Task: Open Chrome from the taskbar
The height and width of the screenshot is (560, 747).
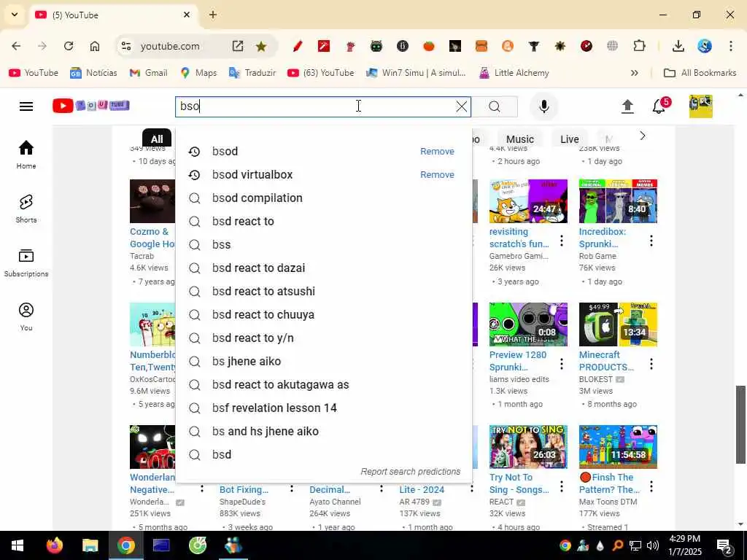Action: (x=125, y=545)
